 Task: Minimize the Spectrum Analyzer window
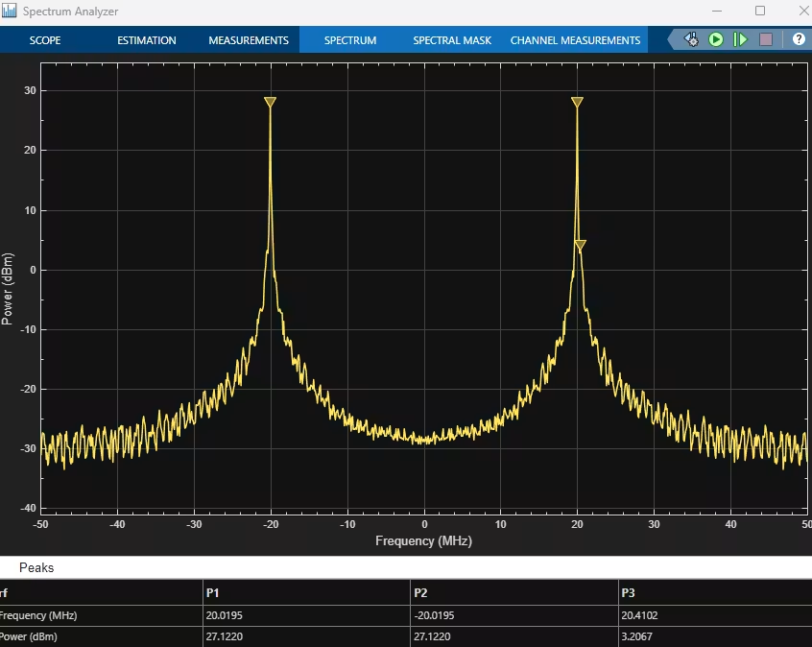pyautogui.click(x=717, y=11)
